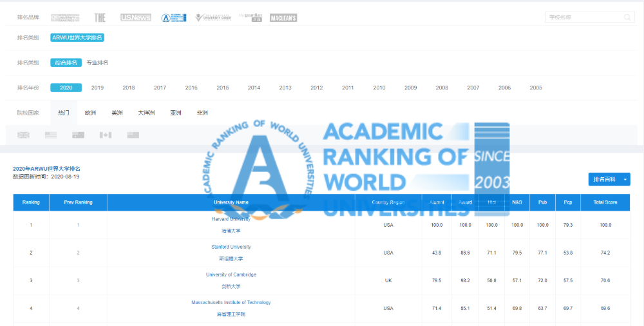Screen dimensions: 644x326
Task: Open the 欧洲 region tab
Action: (x=90, y=113)
